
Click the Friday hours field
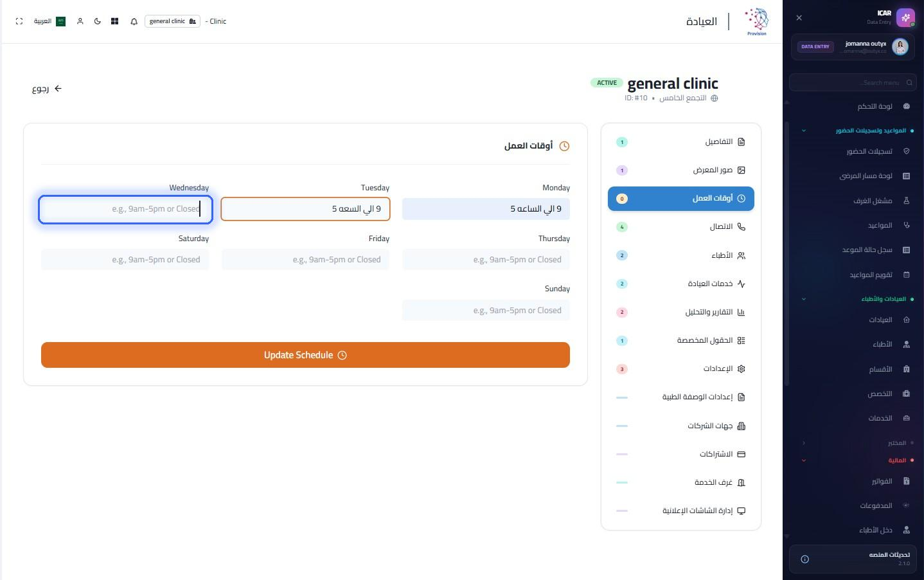pos(305,260)
